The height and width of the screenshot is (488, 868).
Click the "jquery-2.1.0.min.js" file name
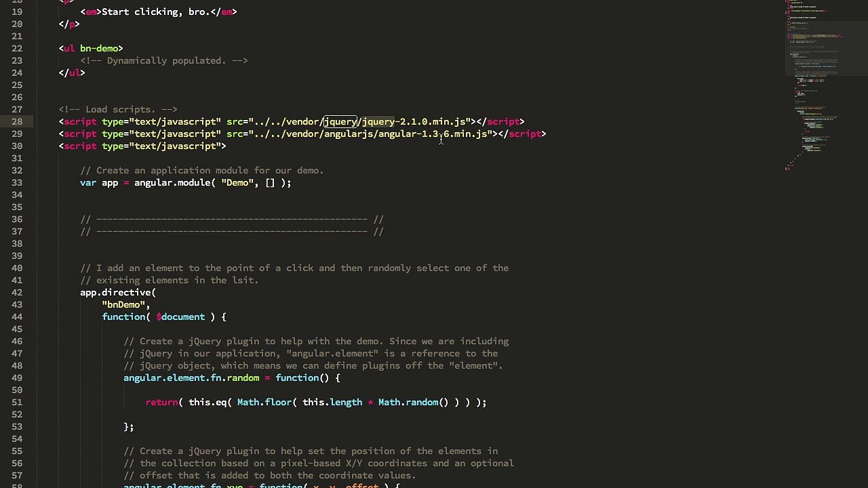click(414, 122)
